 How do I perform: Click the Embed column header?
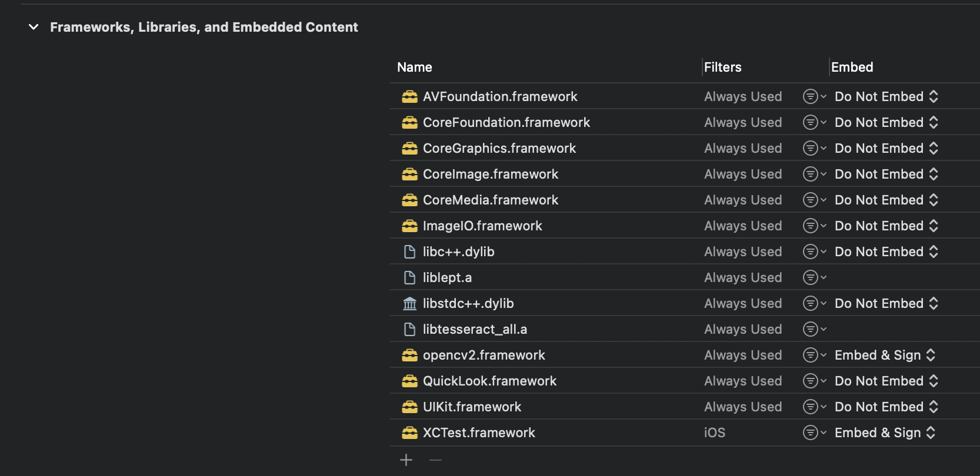pos(852,67)
